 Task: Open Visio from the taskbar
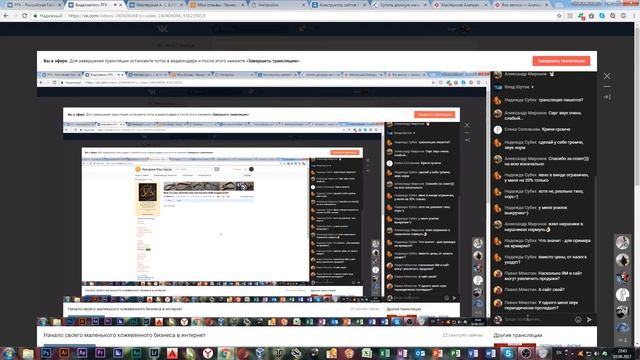[473, 353]
